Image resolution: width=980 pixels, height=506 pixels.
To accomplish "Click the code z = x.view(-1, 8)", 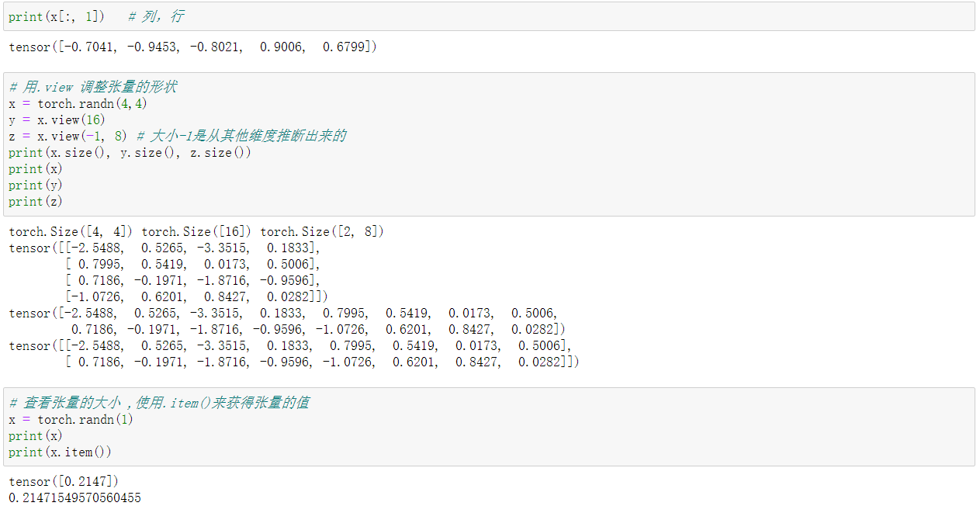I will click(x=68, y=136).
